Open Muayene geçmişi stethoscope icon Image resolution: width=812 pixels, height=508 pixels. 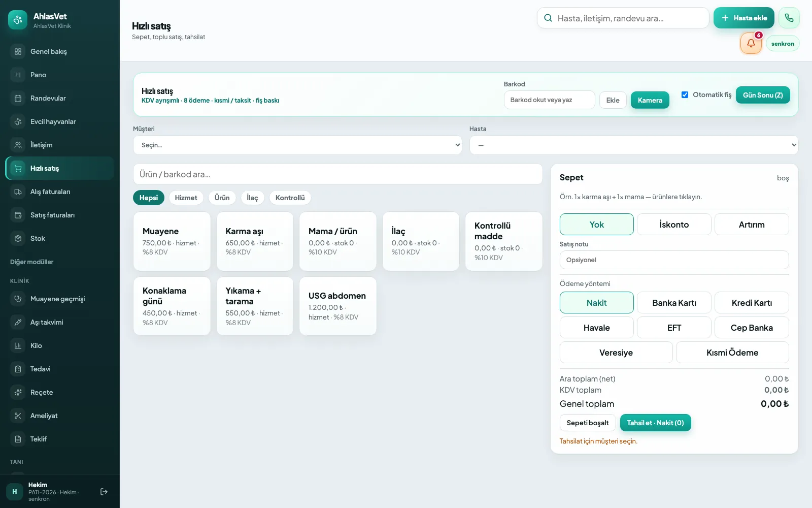(18, 299)
